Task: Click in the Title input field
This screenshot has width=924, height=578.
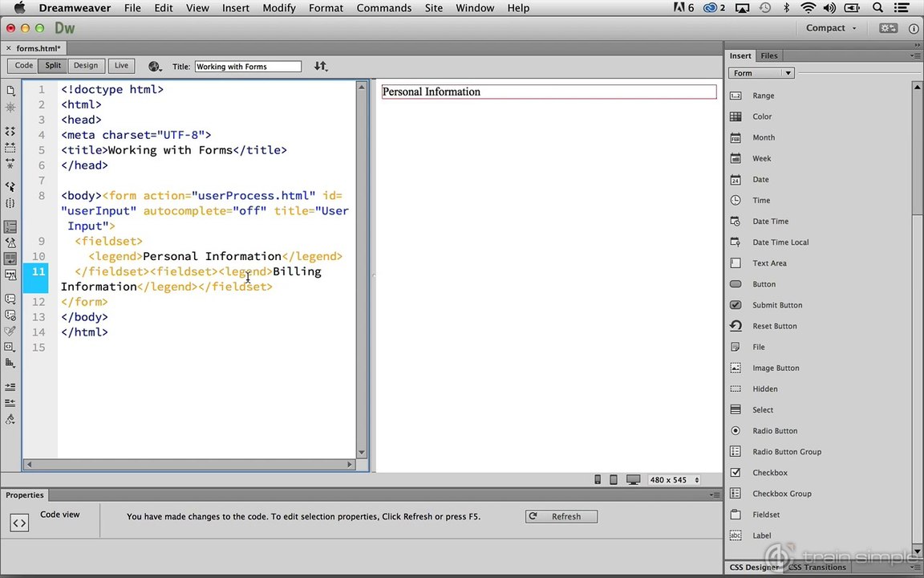Action: click(248, 67)
